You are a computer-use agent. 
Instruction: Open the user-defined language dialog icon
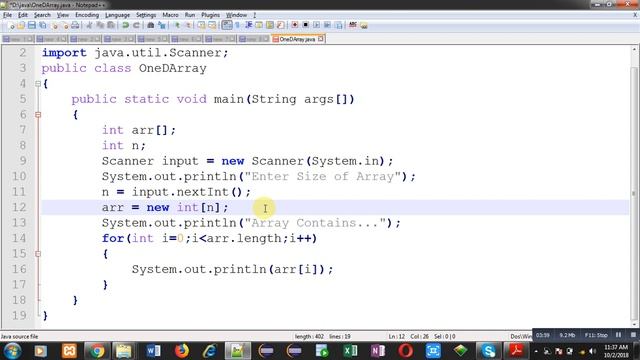tap(259, 25)
